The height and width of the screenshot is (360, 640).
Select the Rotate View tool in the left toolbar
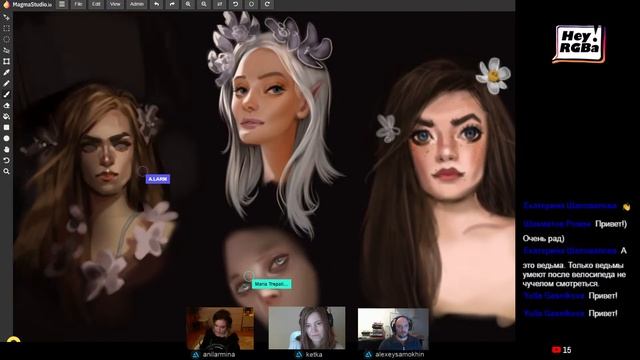point(7,161)
